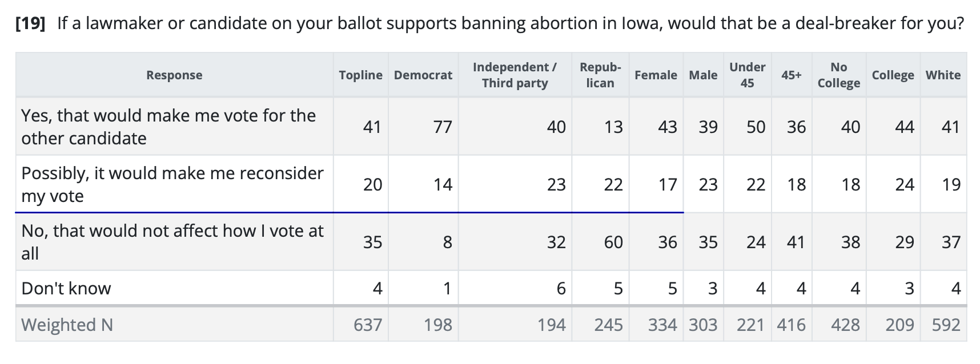The image size is (980, 364).
Task: Select the Independent / Third party header
Action: click(515, 75)
